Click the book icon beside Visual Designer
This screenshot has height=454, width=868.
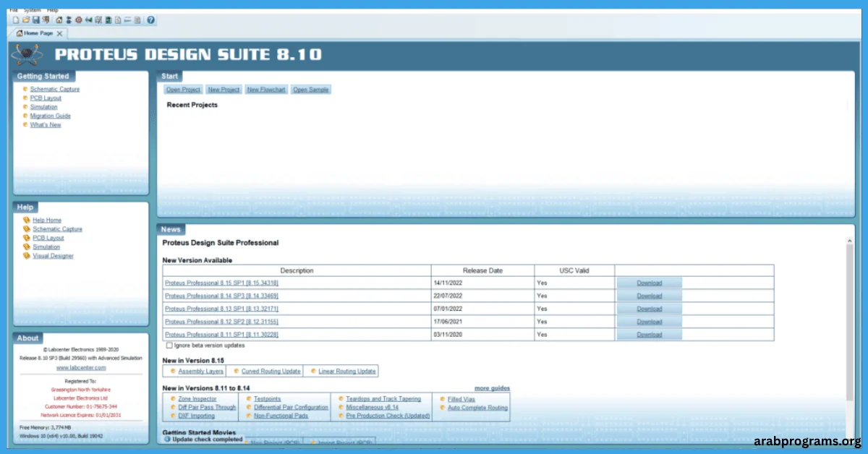point(26,256)
